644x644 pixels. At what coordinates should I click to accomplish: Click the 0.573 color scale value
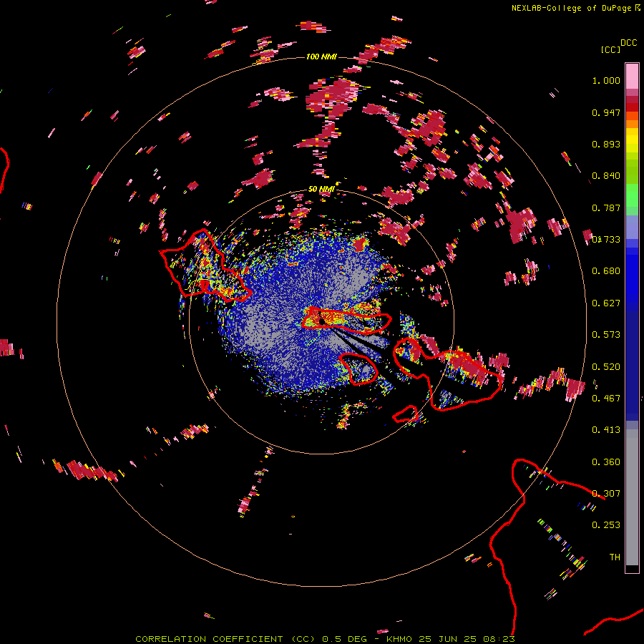(x=606, y=335)
